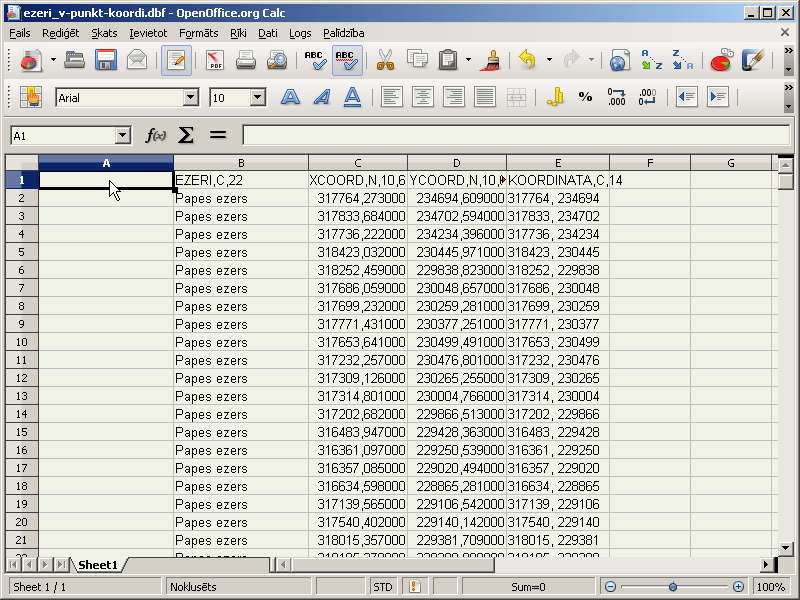Viewport: 800px width, 600px height.
Task: Click the vertical scrollbar down arrow
Action: coord(785,548)
